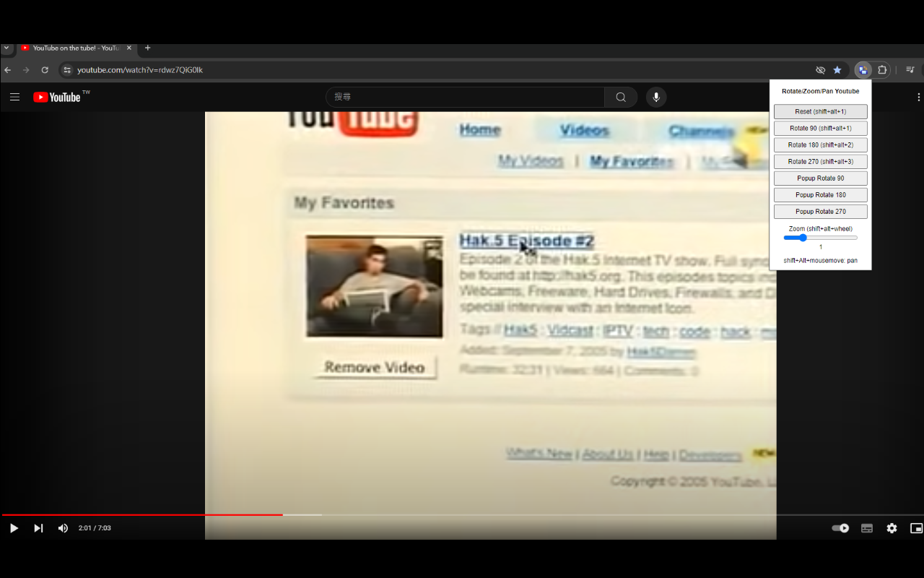Skip to the next video
Screen dimensions: 924x578
coord(38,528)
